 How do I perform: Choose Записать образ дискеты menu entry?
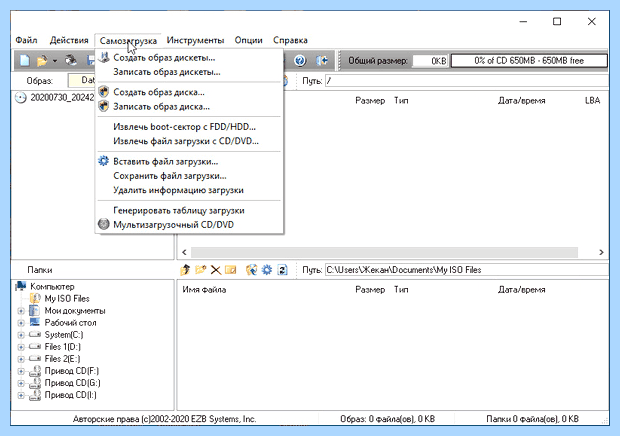coord(189,72)
